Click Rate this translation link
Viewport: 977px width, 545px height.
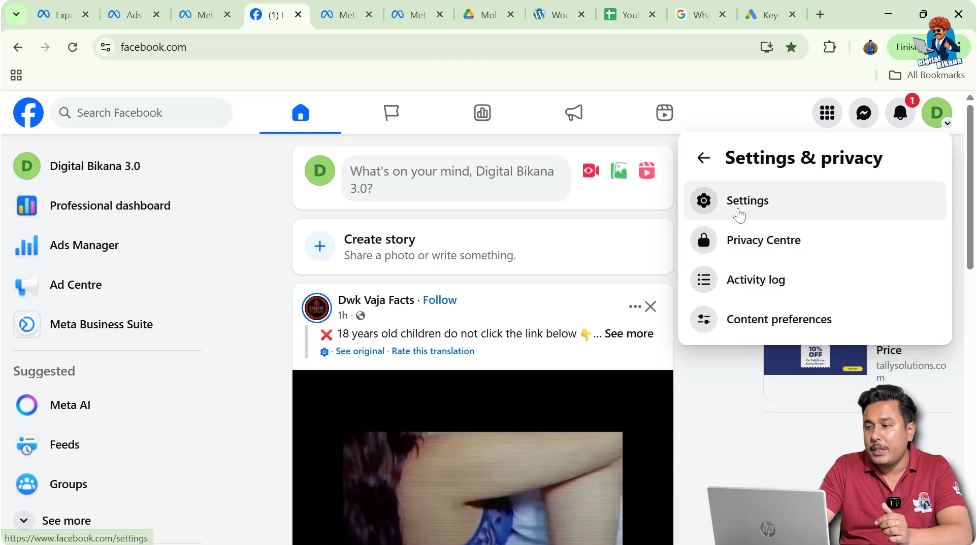coord(432,351)
